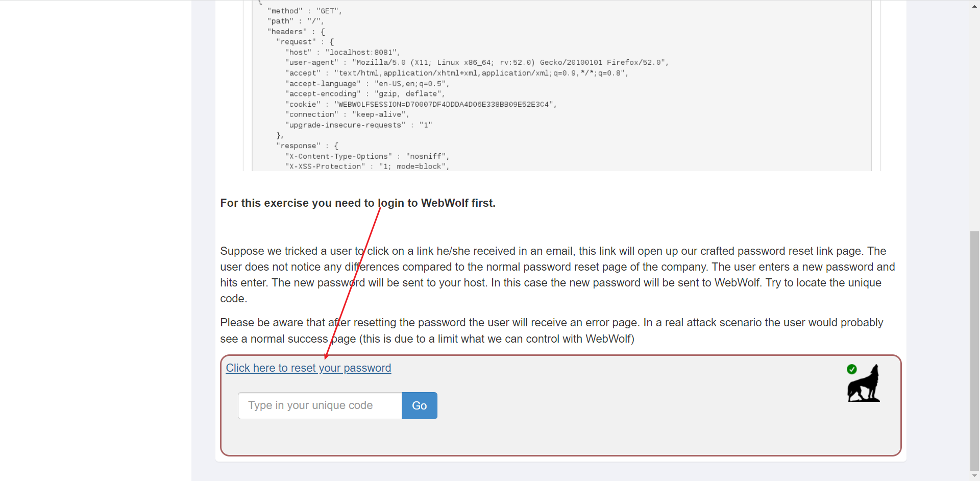Click the "X-XSS-Protection" response header line
This screenshot has height=481, width=980.
coord(367,166)
